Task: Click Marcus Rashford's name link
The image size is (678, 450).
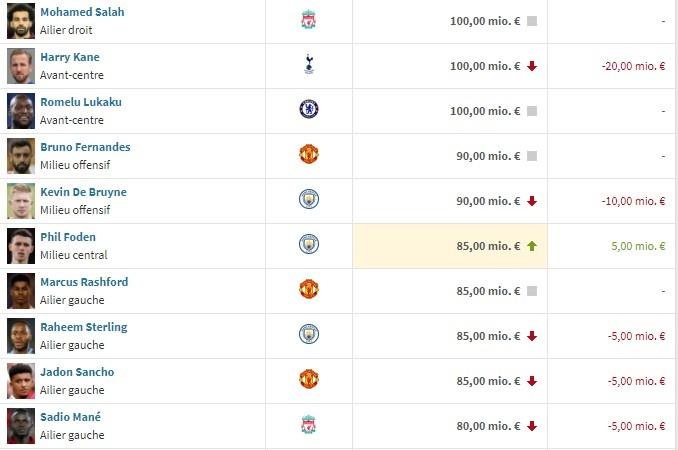Action: (x=84, y=282)
